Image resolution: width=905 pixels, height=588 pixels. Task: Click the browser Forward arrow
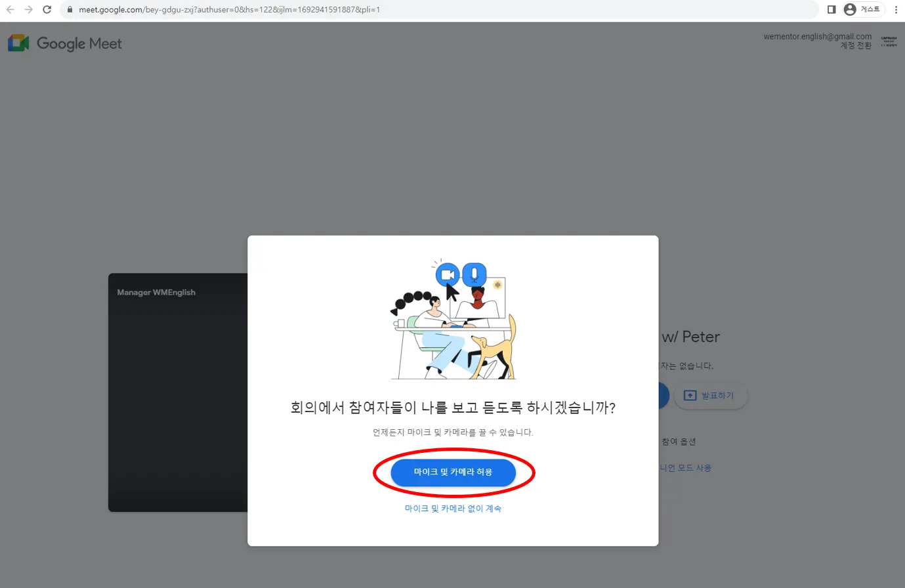(28, 10)
